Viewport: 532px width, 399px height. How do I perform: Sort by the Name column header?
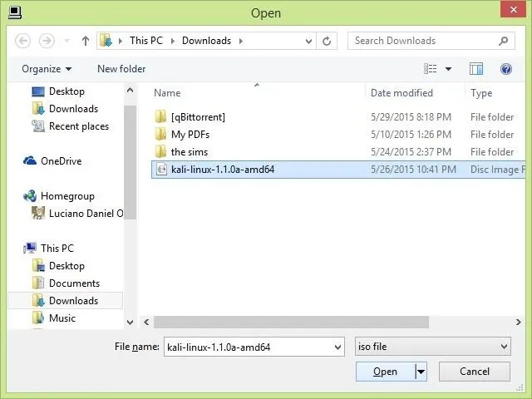167,93
